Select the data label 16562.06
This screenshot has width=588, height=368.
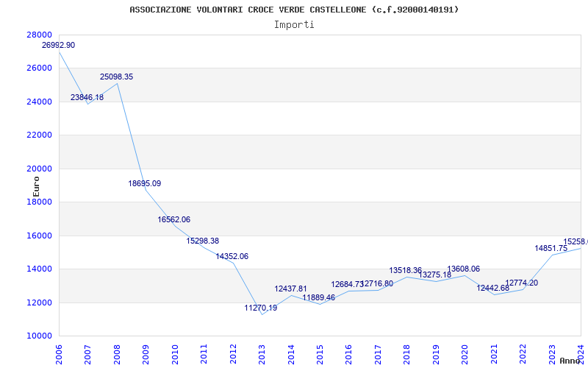tap(174, 219)
